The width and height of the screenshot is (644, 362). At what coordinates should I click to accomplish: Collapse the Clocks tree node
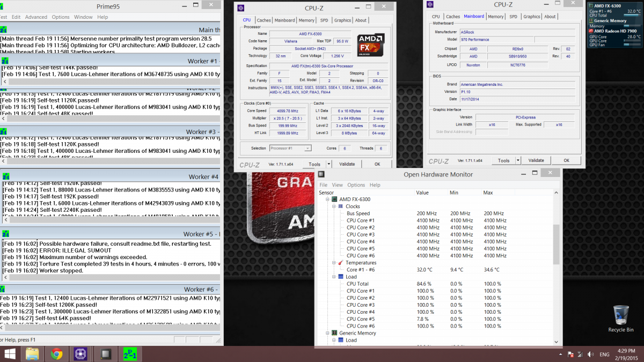click(334, 206)
